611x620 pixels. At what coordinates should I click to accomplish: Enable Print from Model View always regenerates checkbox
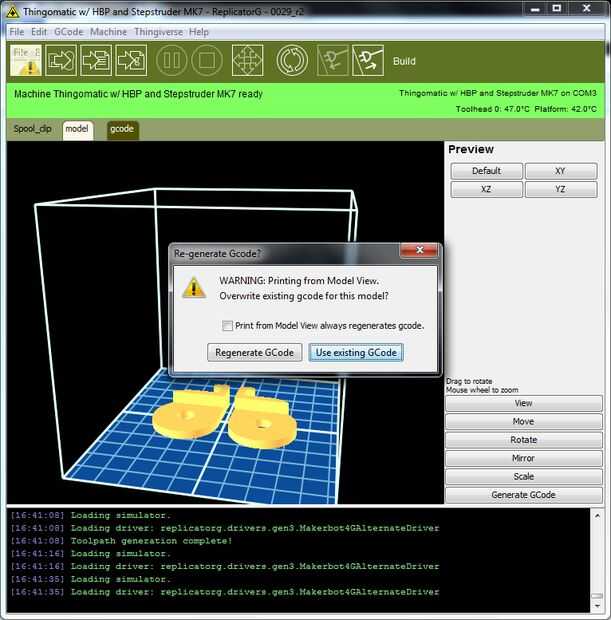point(227,326)
